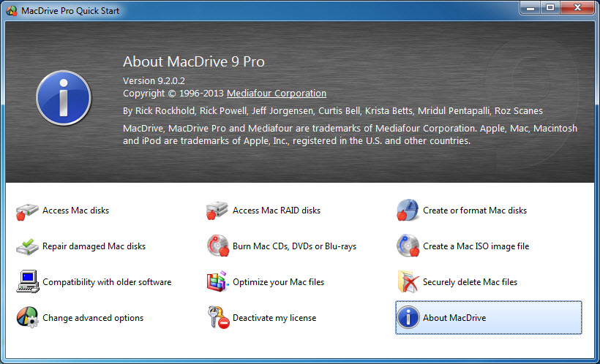
Task: Click the large blue info icon in header
Action: coord(64,98)
